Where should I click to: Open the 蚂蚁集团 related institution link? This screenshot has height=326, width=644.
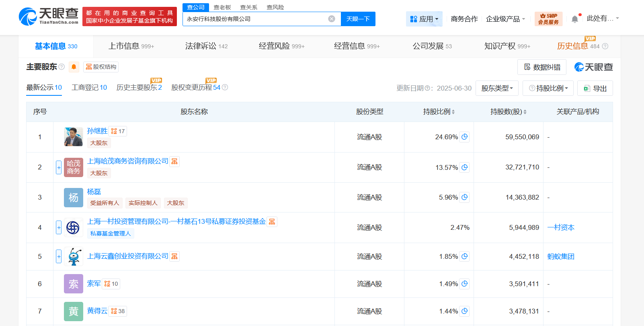pos(561,256)
